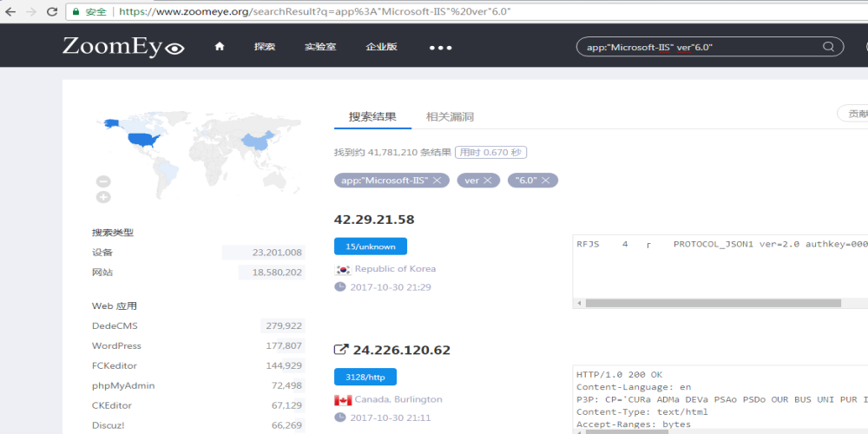Click the Web 应用 heading

[x=114, y=306]
